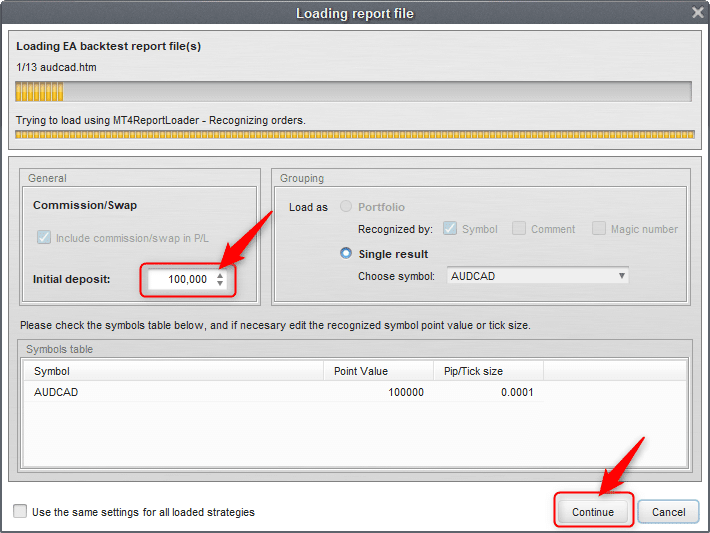Screen dimensions: 710x533
Task: Click the file loading progress bar
Action: 353,91
